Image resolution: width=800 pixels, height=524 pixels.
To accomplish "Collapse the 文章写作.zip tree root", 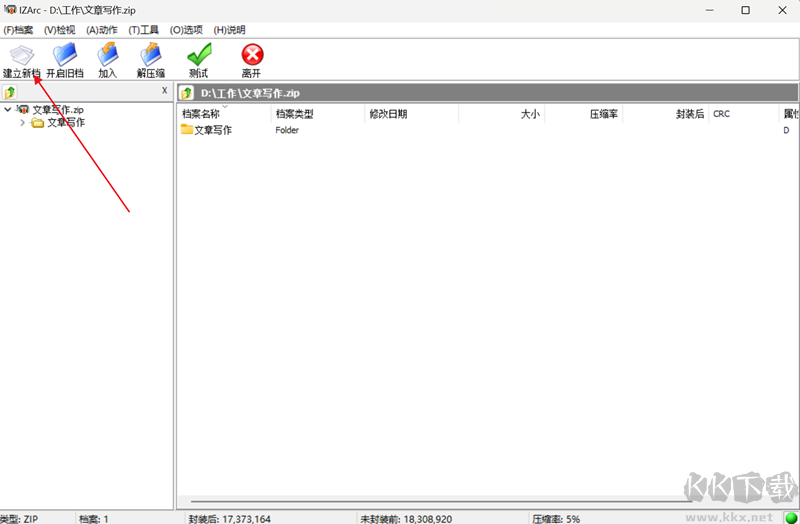I will (x=8, y=109).
